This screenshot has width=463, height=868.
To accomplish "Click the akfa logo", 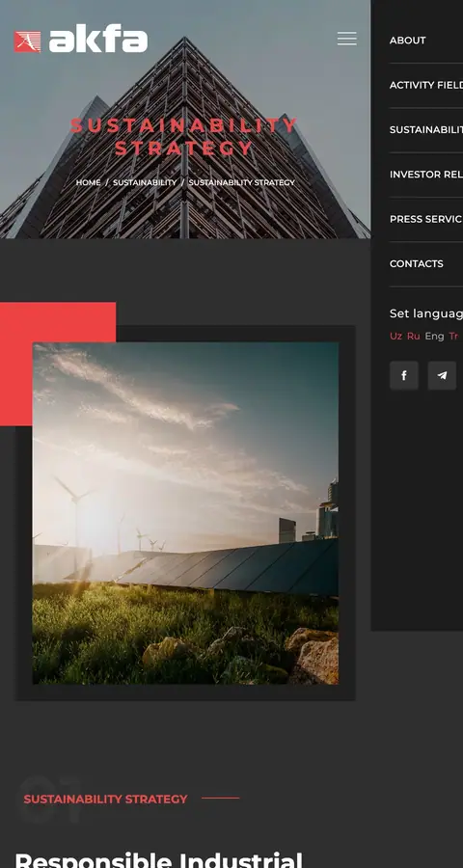I will point(81,41).
